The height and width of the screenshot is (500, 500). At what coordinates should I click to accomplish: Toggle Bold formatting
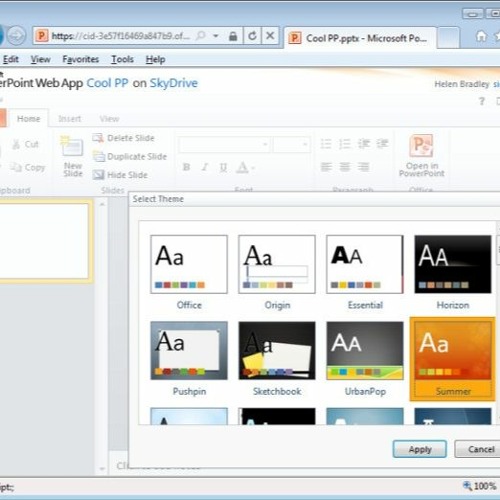[187, 167]
